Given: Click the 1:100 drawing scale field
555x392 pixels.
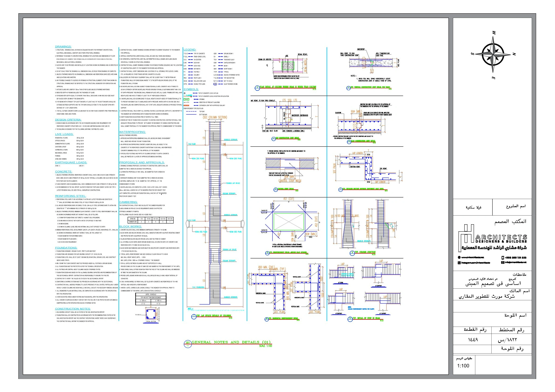Looking at the screenshot, I should point(463,366).
